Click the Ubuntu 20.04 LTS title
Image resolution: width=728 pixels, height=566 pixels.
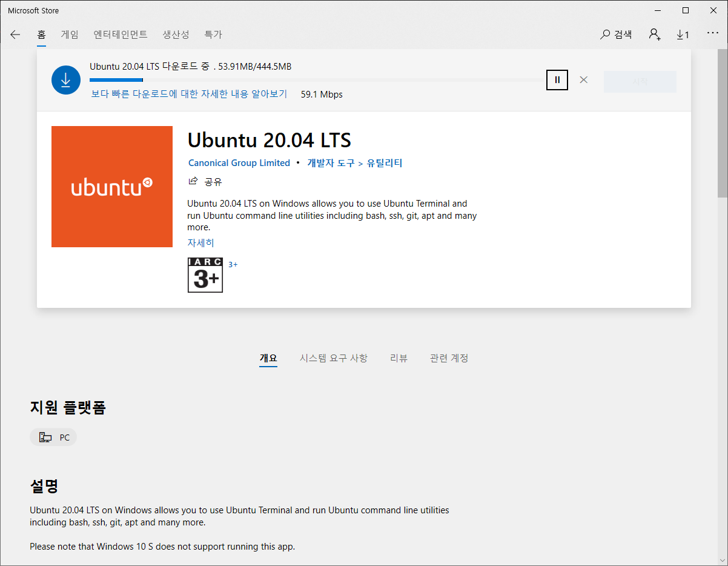270,141
